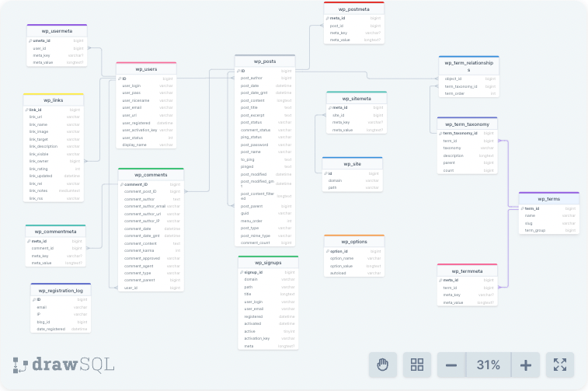
Task: Zoom out with the minus button
Action: [x=451, y=365]
